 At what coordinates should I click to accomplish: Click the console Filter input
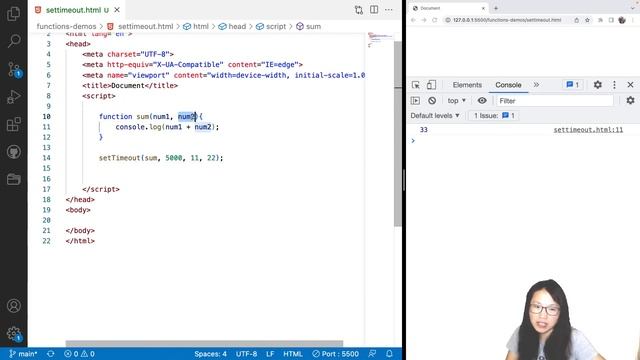point(555,101)
